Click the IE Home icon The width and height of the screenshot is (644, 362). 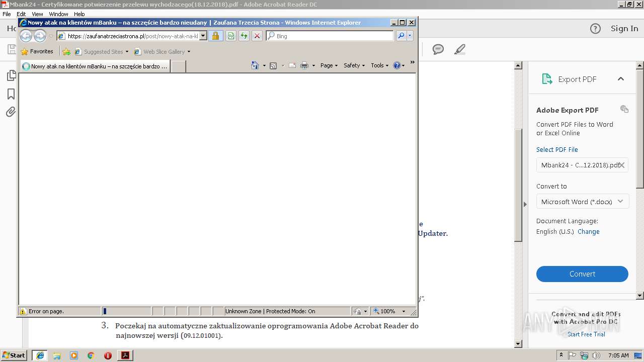pyautogui.click(x=255, y=65)
